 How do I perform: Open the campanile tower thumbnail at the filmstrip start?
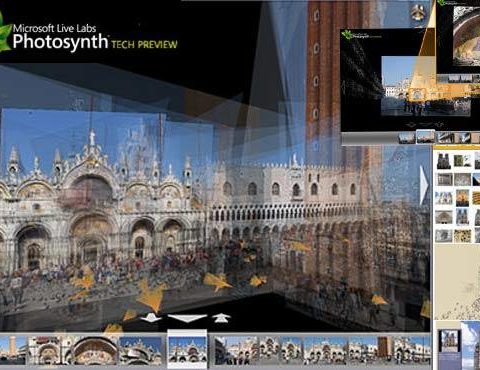coord(13,350)
